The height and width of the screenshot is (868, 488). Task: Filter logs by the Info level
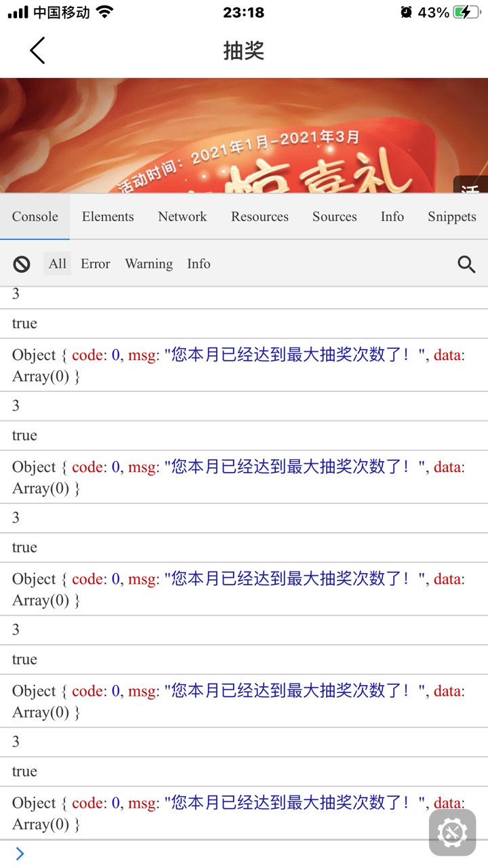click(199, 264)
